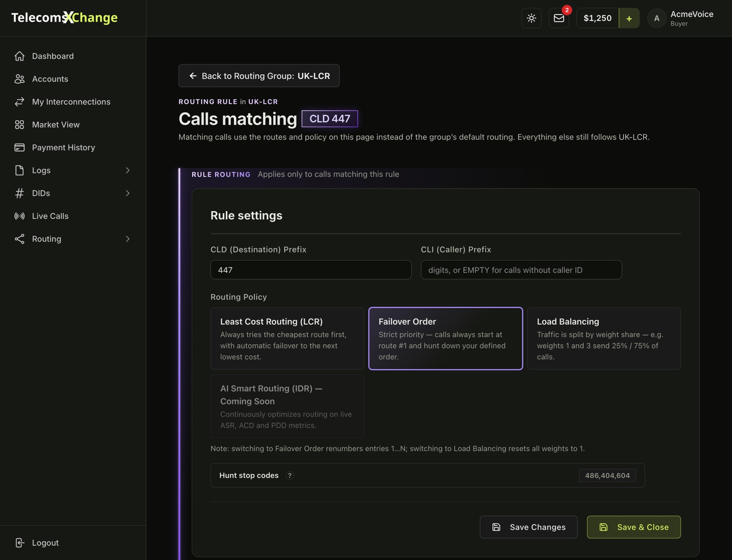This screenshot has height=560, width=732.
Task: Add funds with the plus button
Action: click(x=629, y=18)
